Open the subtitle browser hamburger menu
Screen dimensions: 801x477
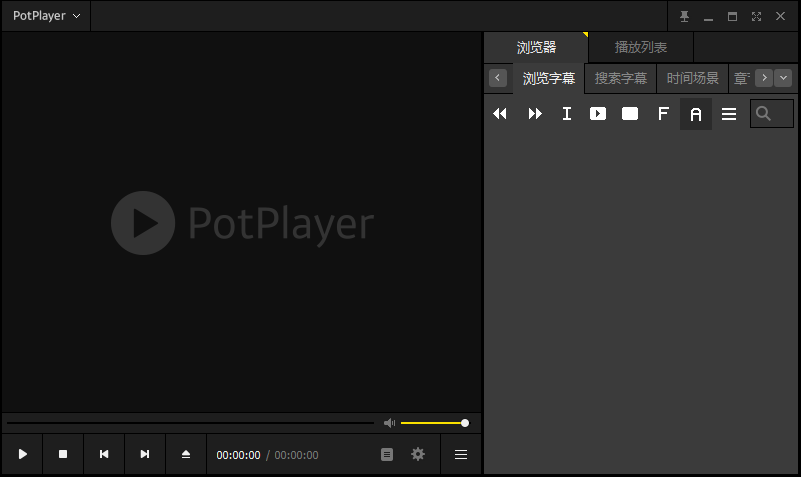point(729,114)
